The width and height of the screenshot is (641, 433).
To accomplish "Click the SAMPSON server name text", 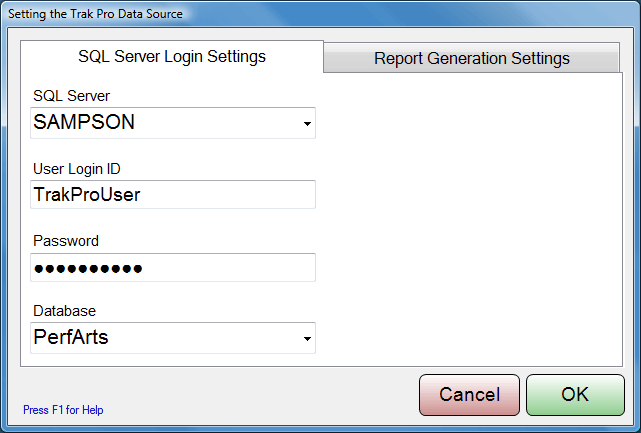I will point(84,122).
